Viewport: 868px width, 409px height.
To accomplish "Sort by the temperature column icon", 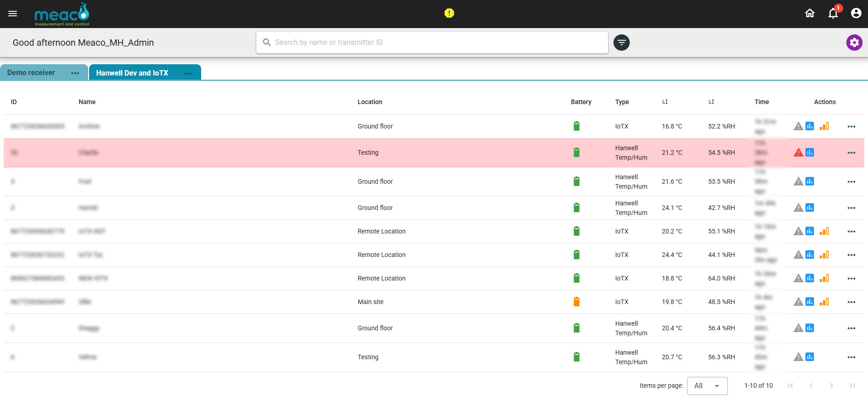I will (x=665, y=102).
